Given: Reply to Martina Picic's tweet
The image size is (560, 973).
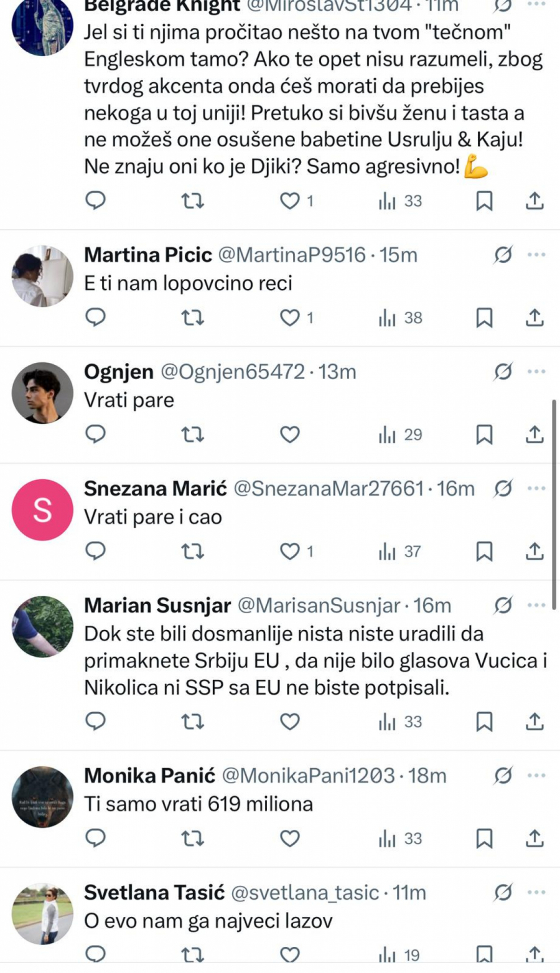Looking at the screenshot, I should point(95,317).
